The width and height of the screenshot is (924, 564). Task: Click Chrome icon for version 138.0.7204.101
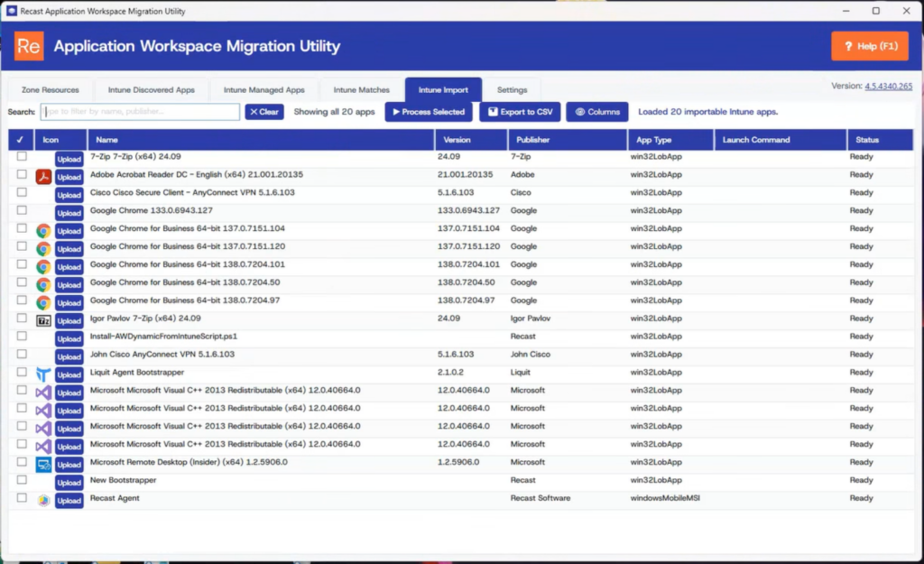(43, 266)
